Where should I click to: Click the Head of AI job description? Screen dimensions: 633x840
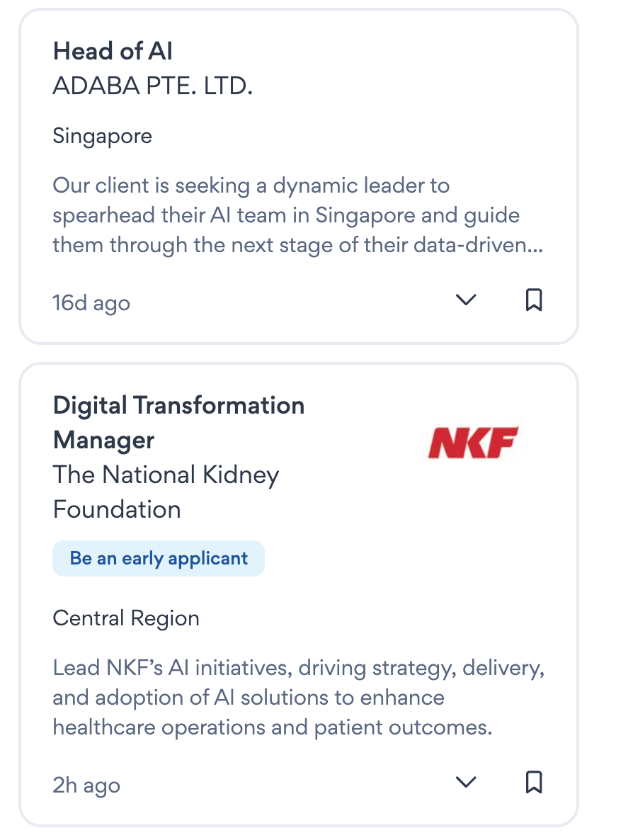[x=297, y=215]
